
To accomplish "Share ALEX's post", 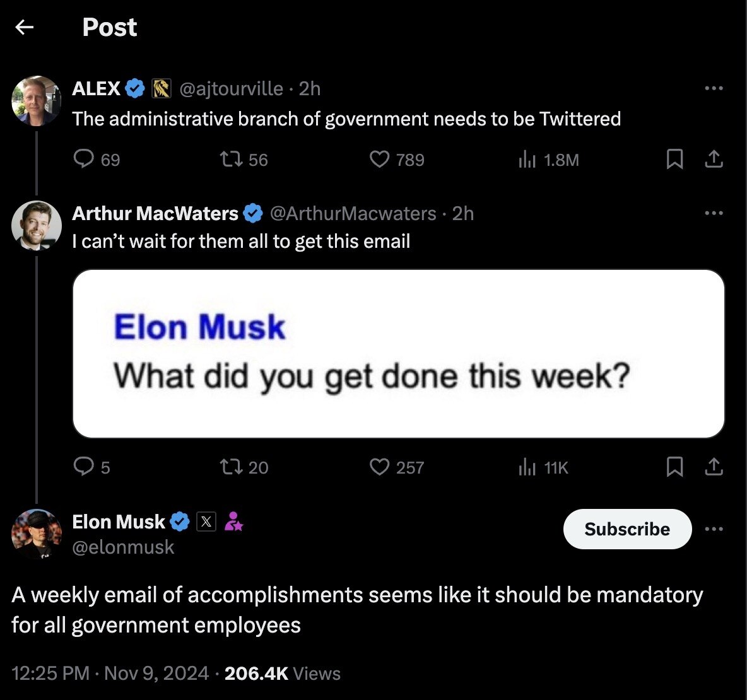I will (x=714, y=160).
